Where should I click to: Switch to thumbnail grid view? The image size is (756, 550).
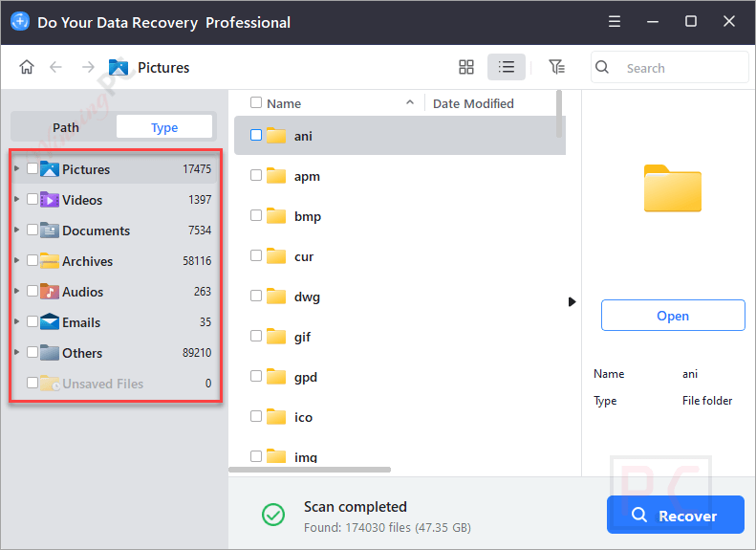(466, 67)
